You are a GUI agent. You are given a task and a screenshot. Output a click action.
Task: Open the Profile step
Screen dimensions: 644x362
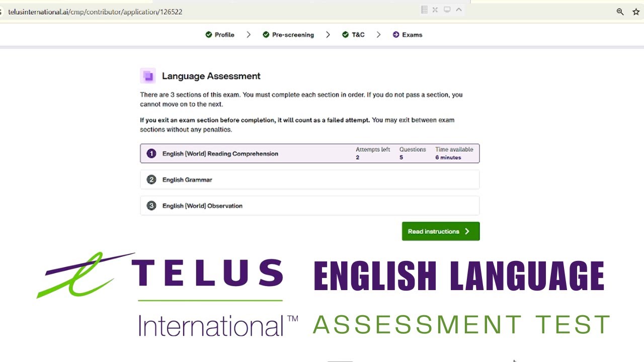224,35
